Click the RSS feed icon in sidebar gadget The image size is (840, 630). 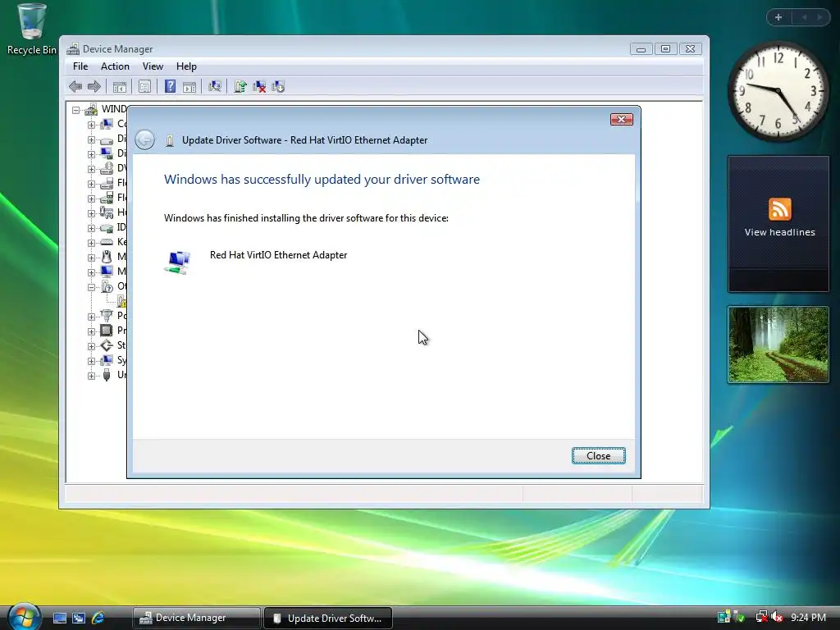(x=779, y=209)
